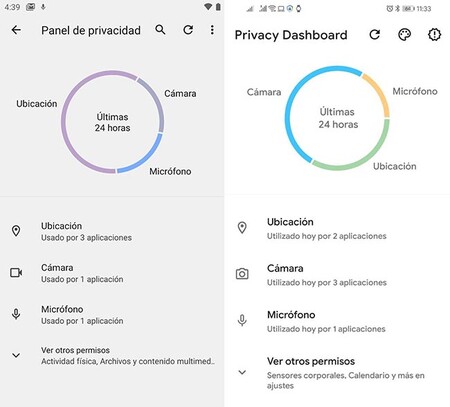Open Micrófono usado por 1 aplicación
Screen dimensions: 450x407
coord(112,314)
